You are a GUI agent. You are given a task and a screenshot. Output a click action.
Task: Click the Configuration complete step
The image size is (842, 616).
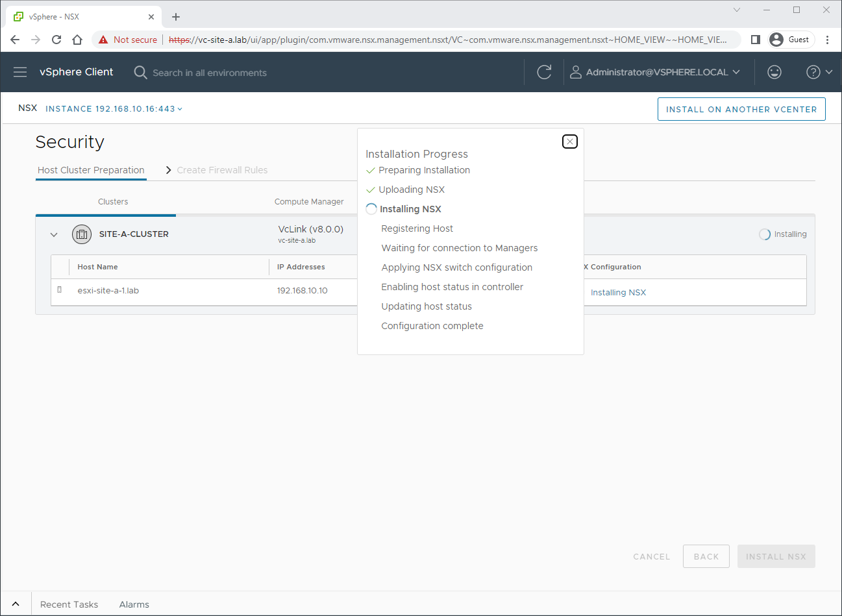tap(432, 326)
